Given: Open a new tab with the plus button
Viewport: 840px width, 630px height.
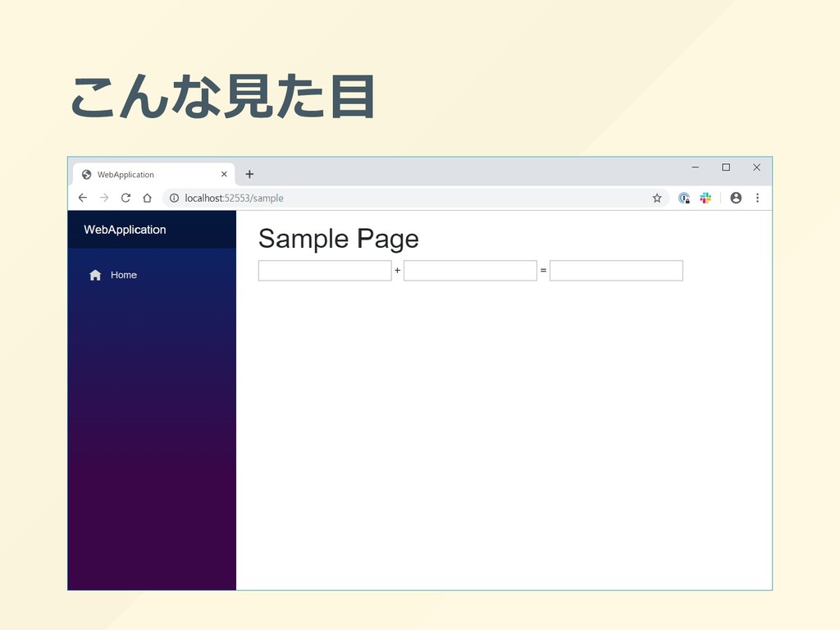Looking at the screenshot, I should tap(249, 174).
